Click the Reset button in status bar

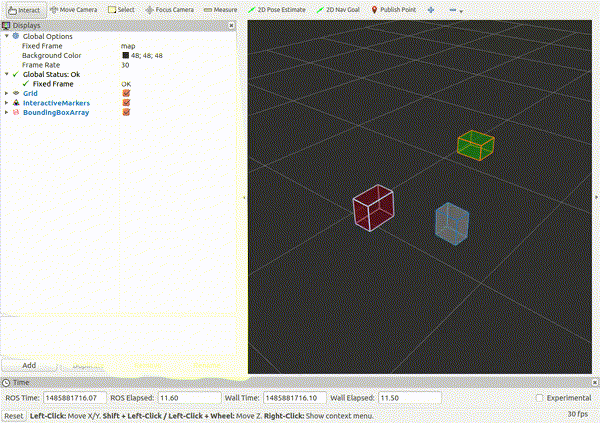[14, 416]
